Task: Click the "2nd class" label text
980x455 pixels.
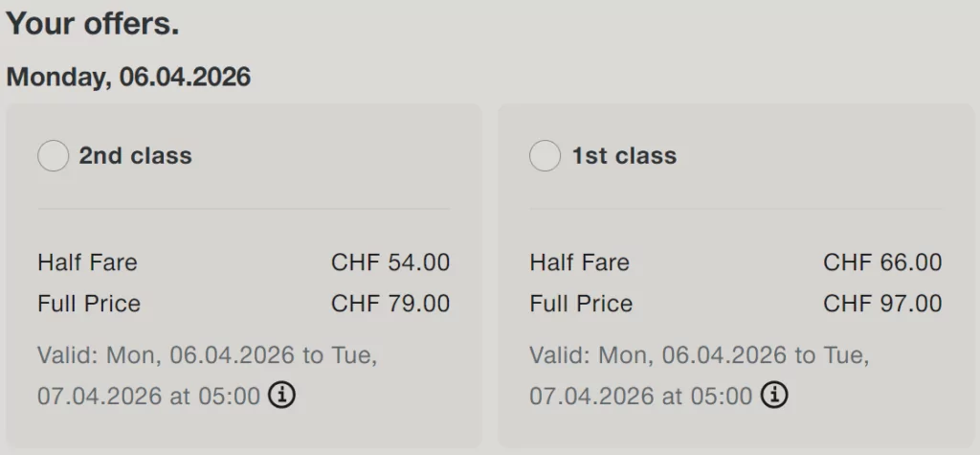Action: (135, 156)
